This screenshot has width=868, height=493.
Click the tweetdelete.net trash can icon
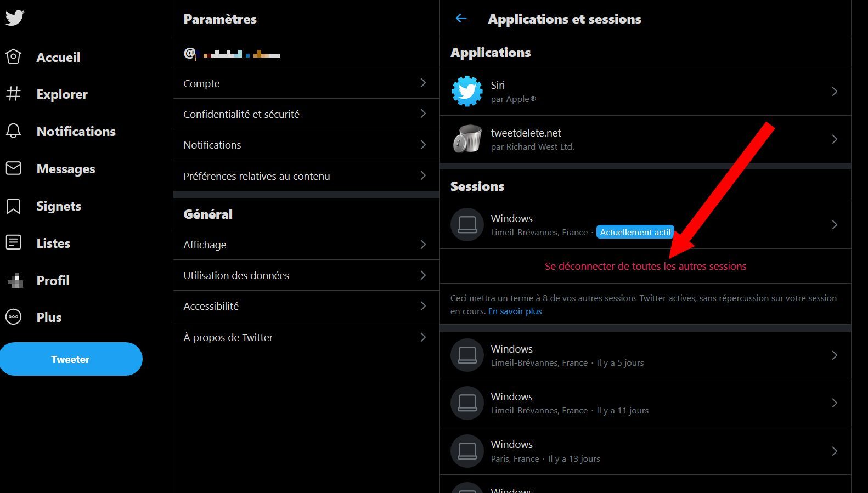point(467,139)
